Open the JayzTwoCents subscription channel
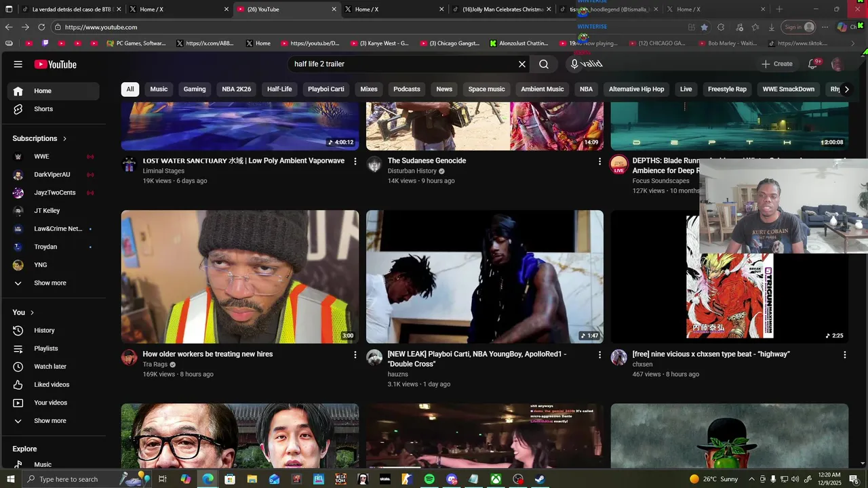 point(52,192)
